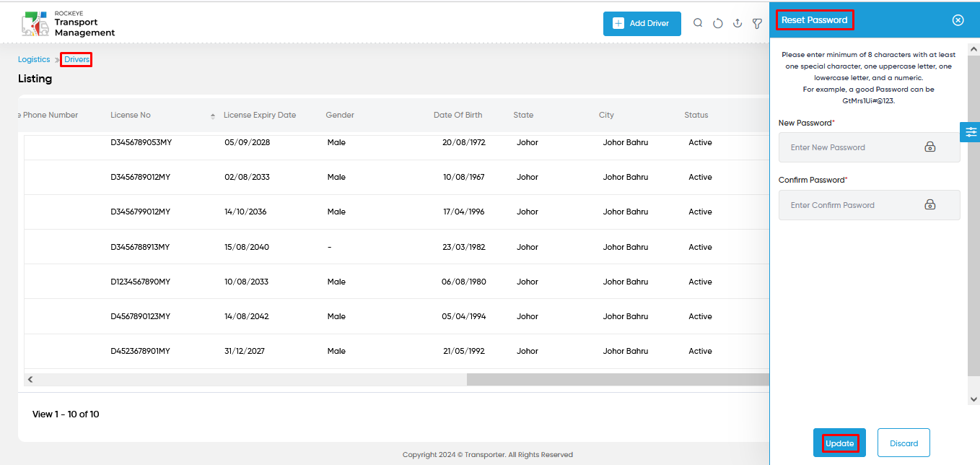
Task: Click the Date Of Birth column header
Action: point(458,116)
